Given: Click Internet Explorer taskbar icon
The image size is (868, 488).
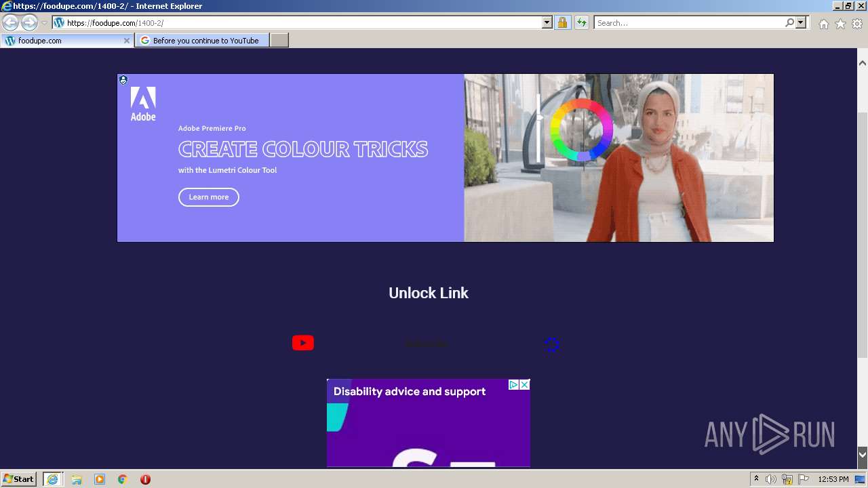Looking at the screenshot, I should click(x=52, y=479).
